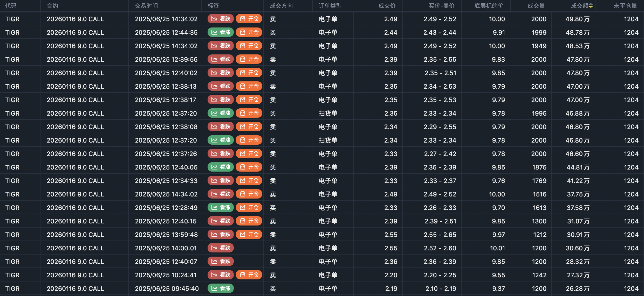Click the 28.32万 turnover cell
644x296 pixels.
click(578, 262)
